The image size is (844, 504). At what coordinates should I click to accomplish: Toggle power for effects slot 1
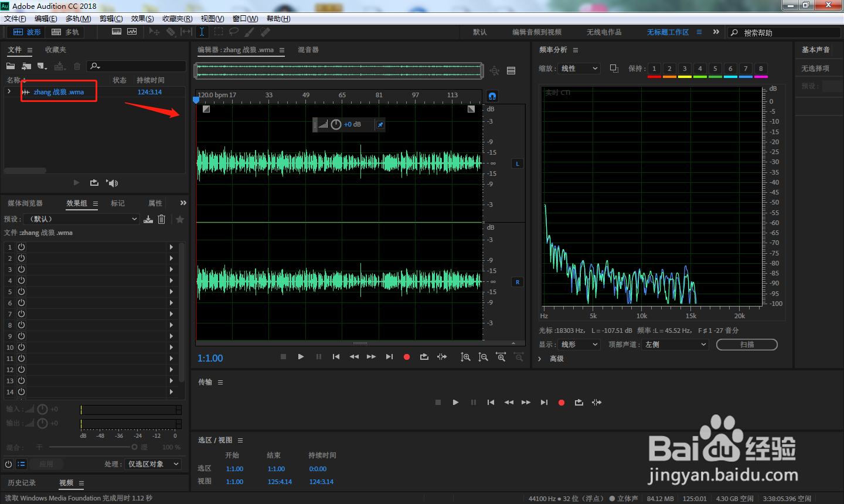pos(21,247)
